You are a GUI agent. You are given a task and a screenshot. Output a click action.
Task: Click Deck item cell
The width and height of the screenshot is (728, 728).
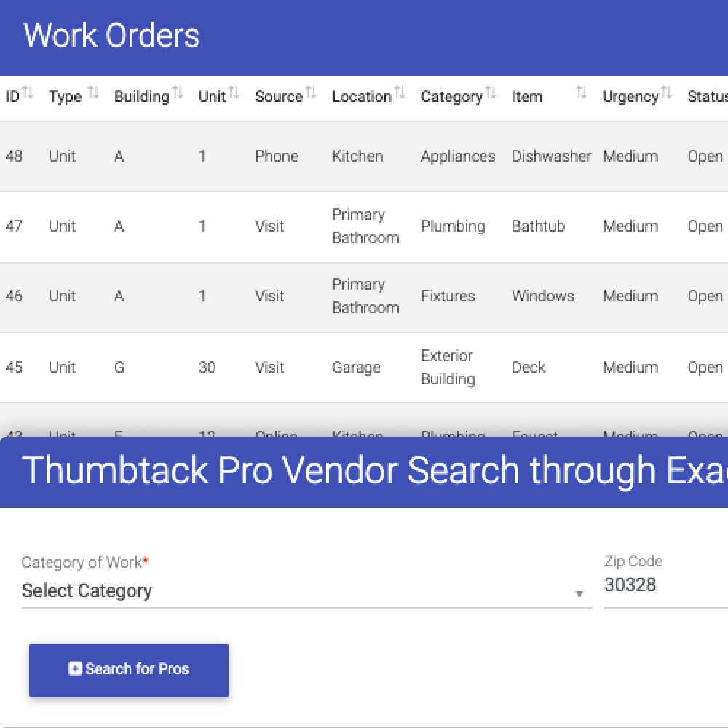pyautogui.click(x=529, y=367)
